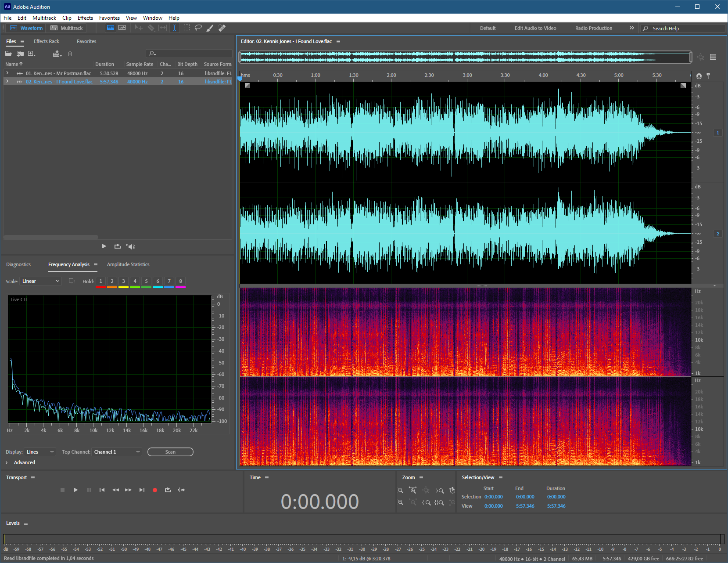The image size is (728, 563).
Task: Toggle Hold button 8 (magenta)
Action: pyautogui.click(x=180, y=281)
